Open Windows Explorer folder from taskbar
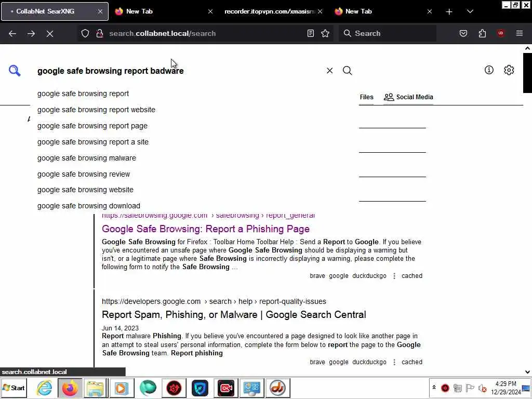 (x=96, y=388)
